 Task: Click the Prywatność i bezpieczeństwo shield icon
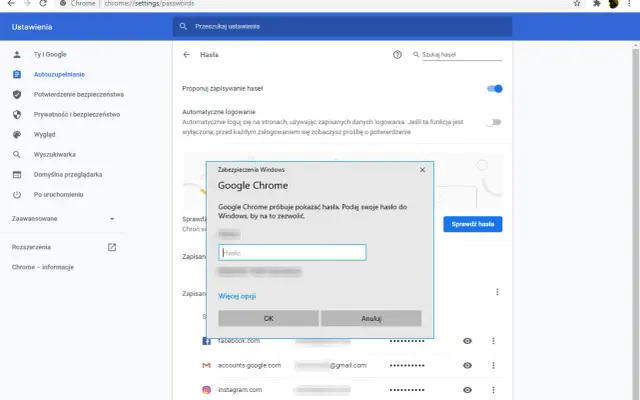pyautogui.click(x=17, y=114)
